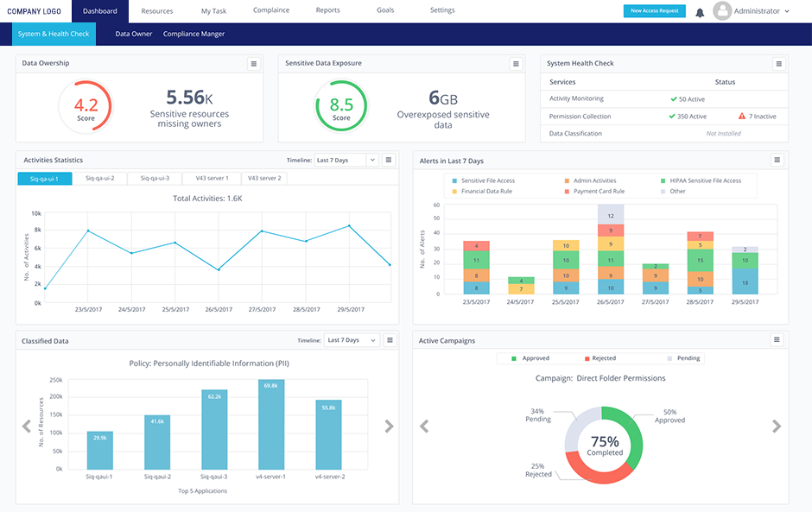Open the Sensitive Data Exposure panel menu
Viewport: 812px width, 512px height.
point(516,63)
